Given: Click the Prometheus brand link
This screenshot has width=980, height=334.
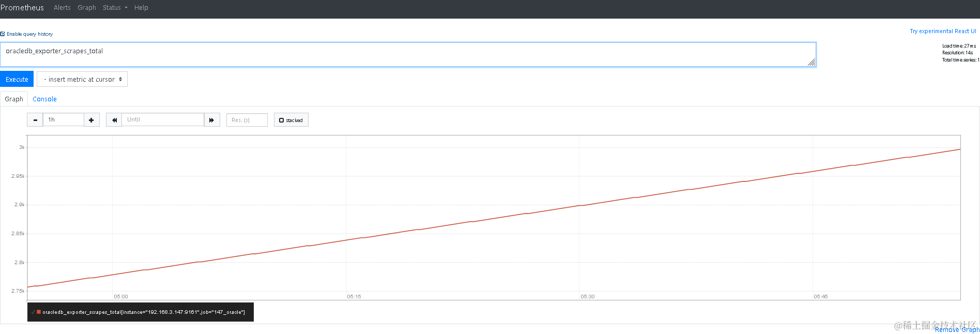Looking at the screenshot, I should [22, 8].
